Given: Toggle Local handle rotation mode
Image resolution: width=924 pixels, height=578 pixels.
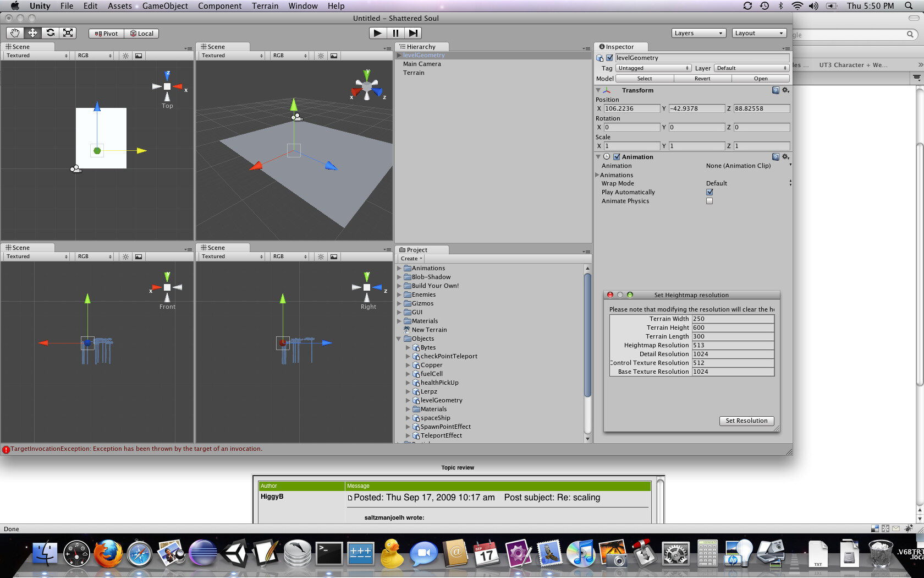Looking at the screenshot, I should pyautogui.click(x=142, y=34).
